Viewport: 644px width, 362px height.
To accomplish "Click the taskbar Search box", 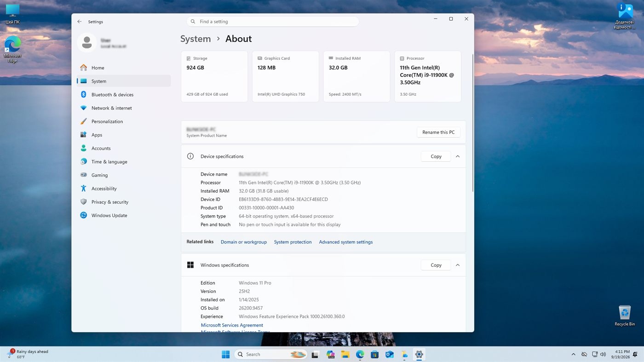I will tap(271, 354).
